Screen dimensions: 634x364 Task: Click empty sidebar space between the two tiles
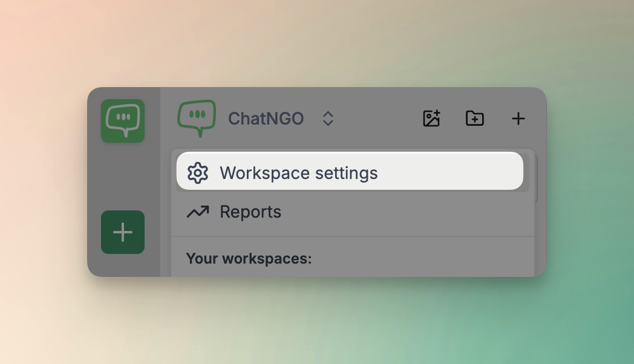(x=123, y=177)
